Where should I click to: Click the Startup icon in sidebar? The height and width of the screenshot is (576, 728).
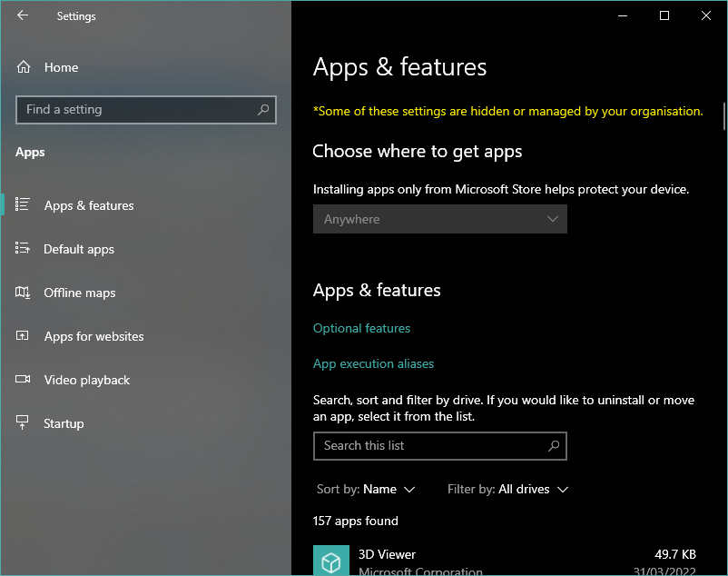[x=24, y=423]
